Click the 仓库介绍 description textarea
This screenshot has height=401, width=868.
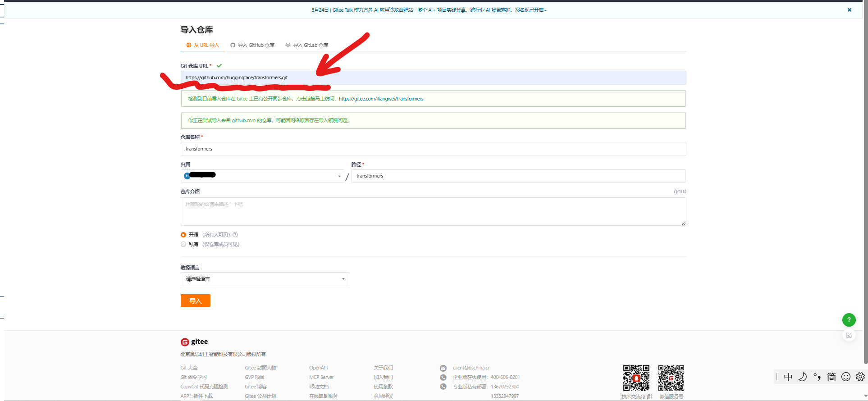click(433, 211)
